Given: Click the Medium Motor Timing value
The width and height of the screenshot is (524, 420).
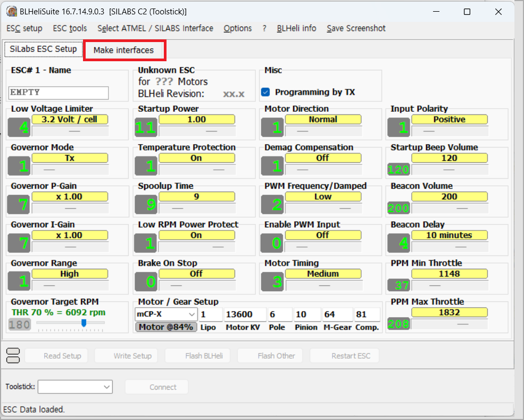Looking at the screenshot, I should tap(323, 274).
